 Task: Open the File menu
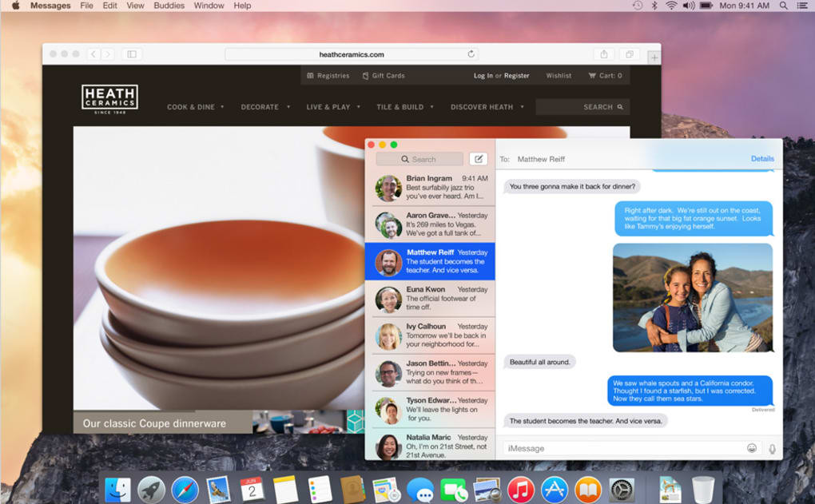pyautogui.click(x=87, y=6)
